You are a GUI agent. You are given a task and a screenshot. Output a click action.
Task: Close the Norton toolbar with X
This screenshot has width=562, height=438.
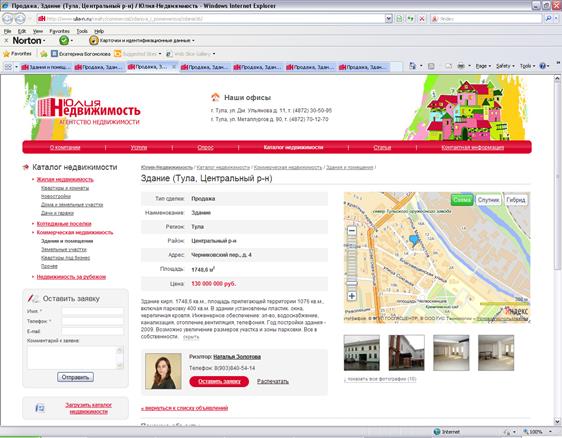click(x=6, y=41)
